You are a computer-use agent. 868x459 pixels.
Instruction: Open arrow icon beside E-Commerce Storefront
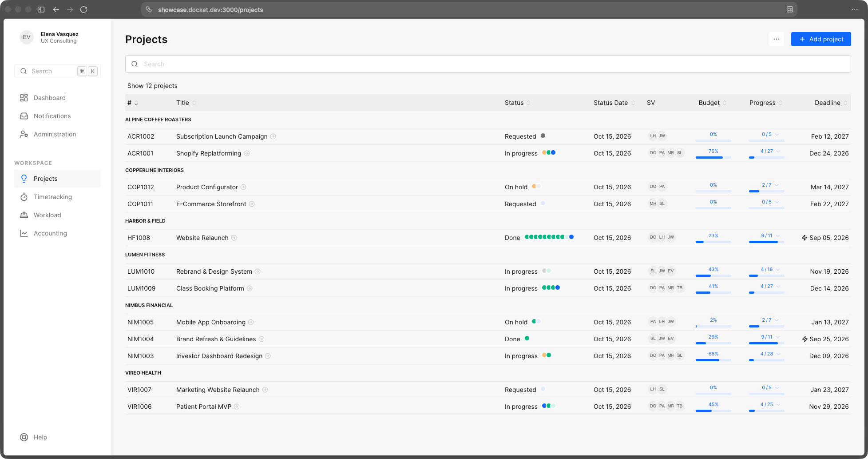[252, 204]
